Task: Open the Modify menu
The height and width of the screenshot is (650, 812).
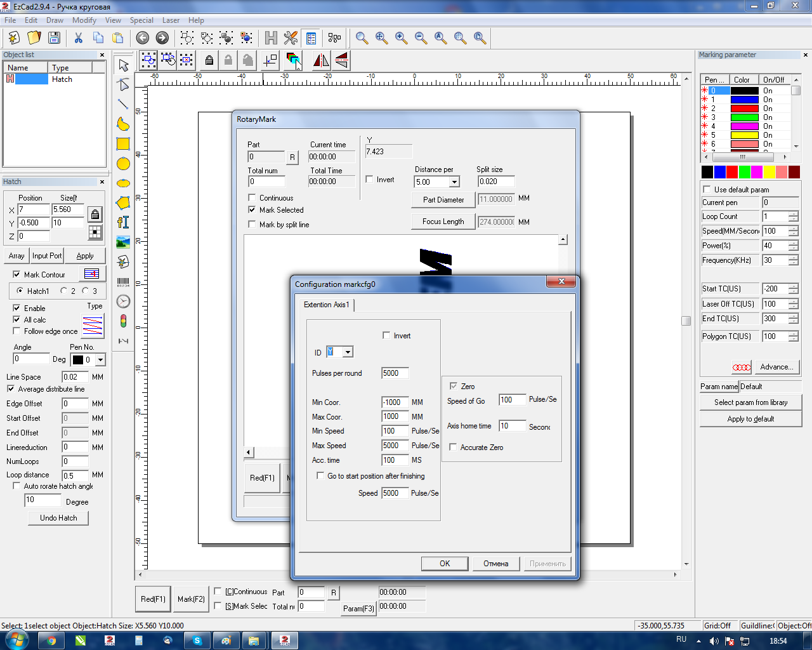Action: (84, 20)
